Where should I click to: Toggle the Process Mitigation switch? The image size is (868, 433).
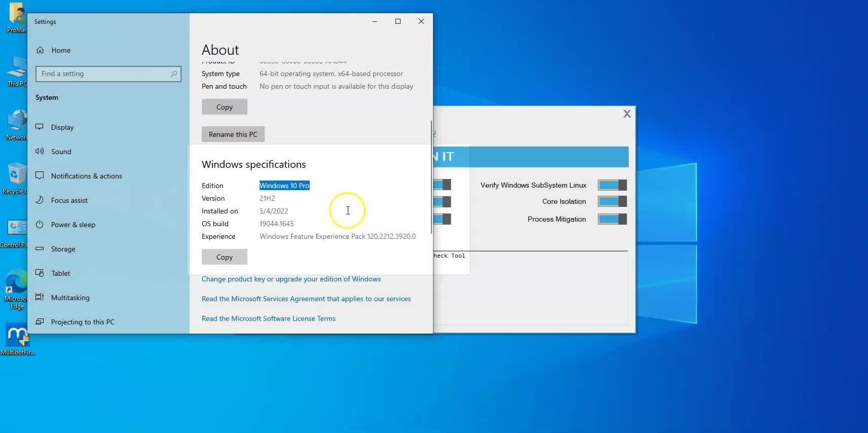612,219
